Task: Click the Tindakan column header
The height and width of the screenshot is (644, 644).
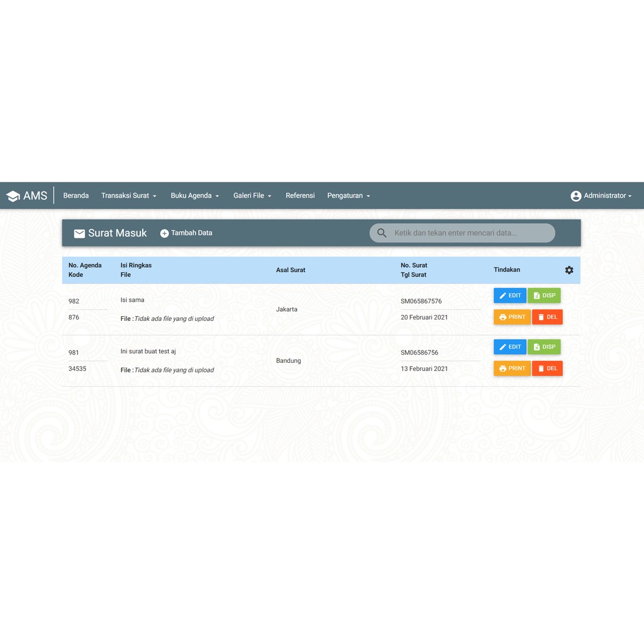Action: point(507,270)
